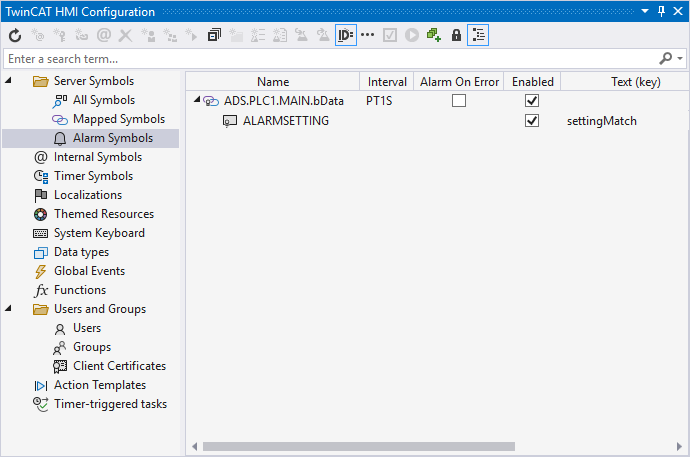
Task: Click the ADS.PLC1.MAIN.bData symbol name
Action: tap(283, 101)
